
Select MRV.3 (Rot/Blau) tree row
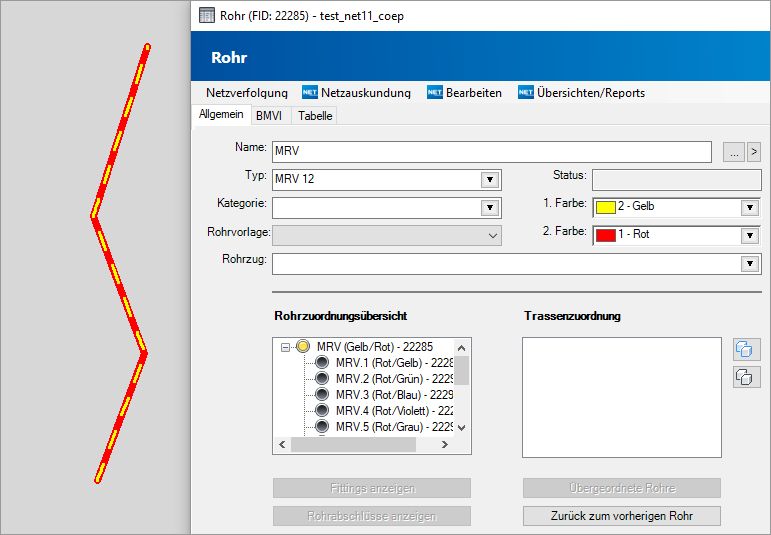tap(394, 395)
